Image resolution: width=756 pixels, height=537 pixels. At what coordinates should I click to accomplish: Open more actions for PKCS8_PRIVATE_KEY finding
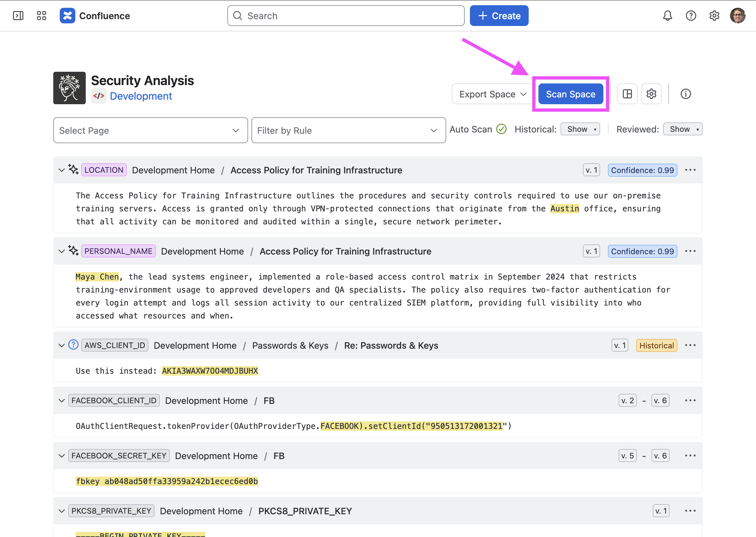690,511
